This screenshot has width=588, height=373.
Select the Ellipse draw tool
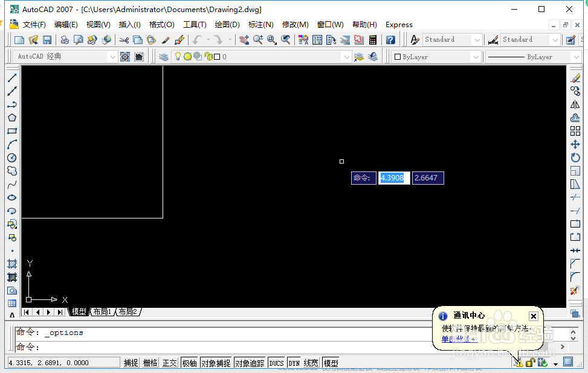click(x=12, y=197)
